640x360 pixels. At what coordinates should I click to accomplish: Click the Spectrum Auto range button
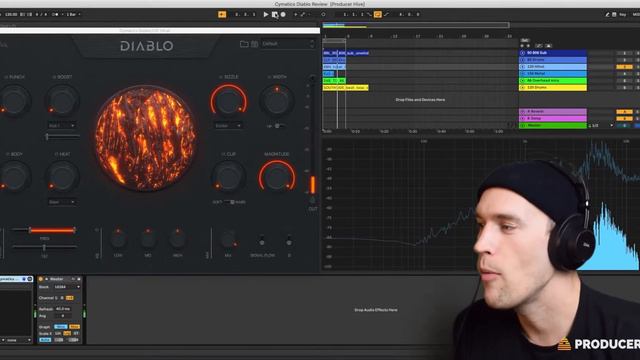[x=45, y=340]
